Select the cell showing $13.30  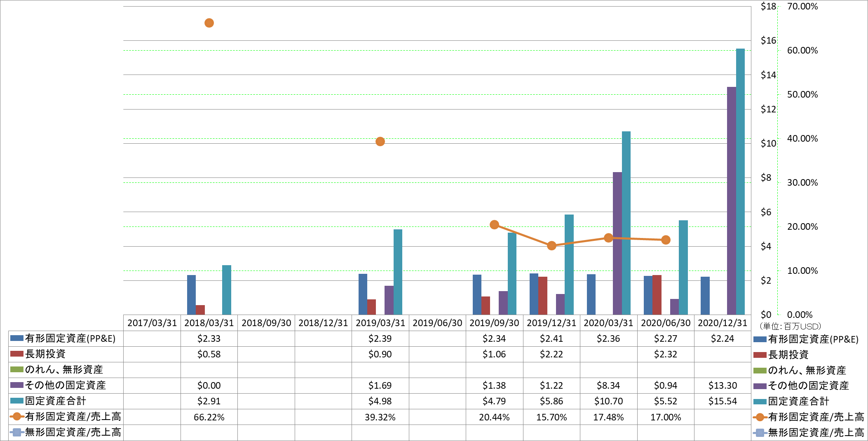click(723, 385)
